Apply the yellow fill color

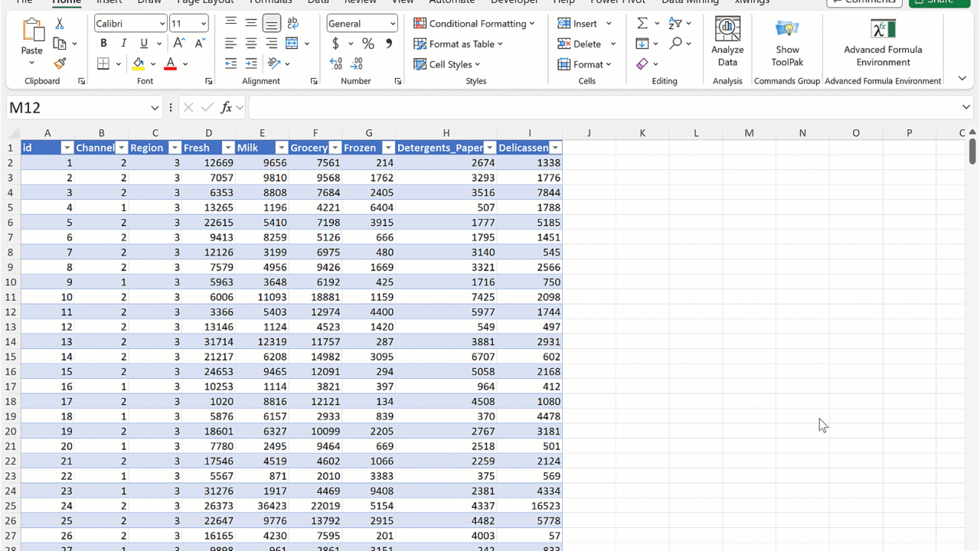139,64
